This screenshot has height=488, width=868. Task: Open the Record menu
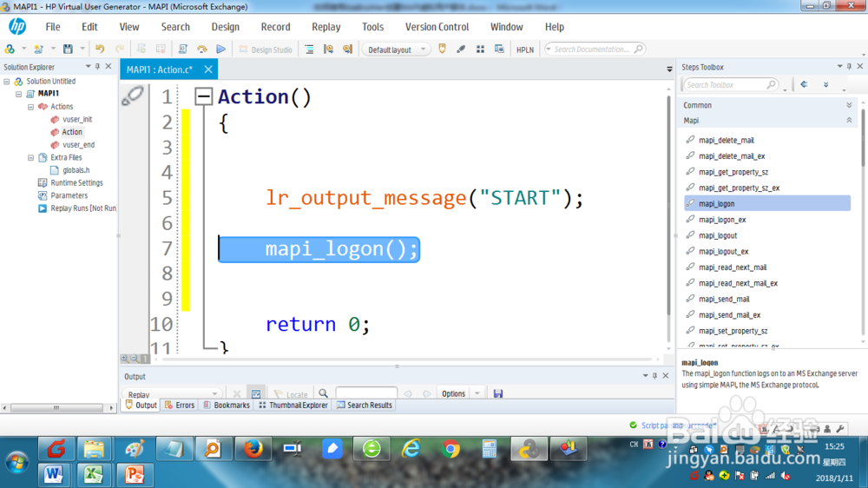tap(276, 27)
